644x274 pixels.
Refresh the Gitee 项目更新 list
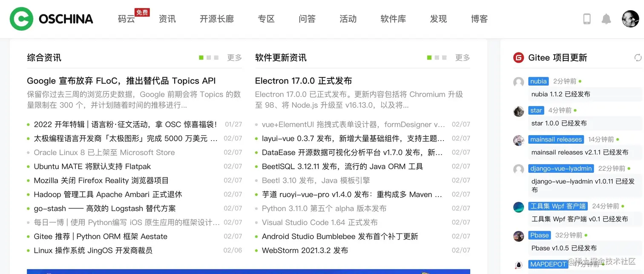click(638, 58)
